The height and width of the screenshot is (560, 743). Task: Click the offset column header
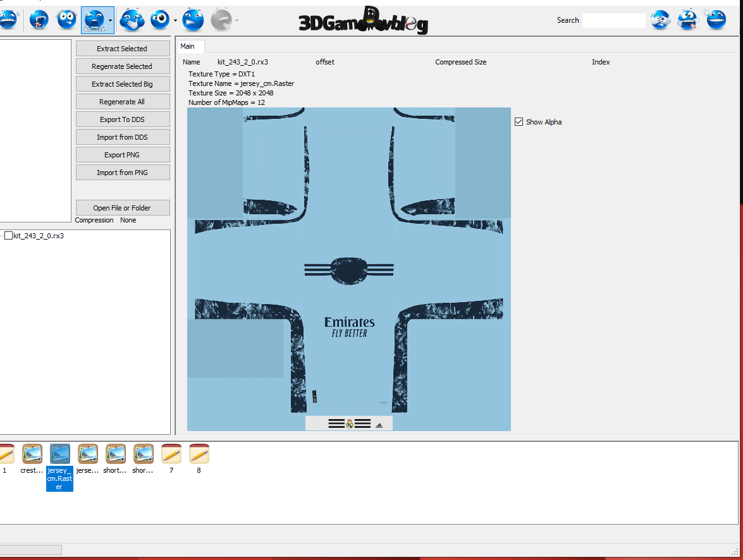325,62
